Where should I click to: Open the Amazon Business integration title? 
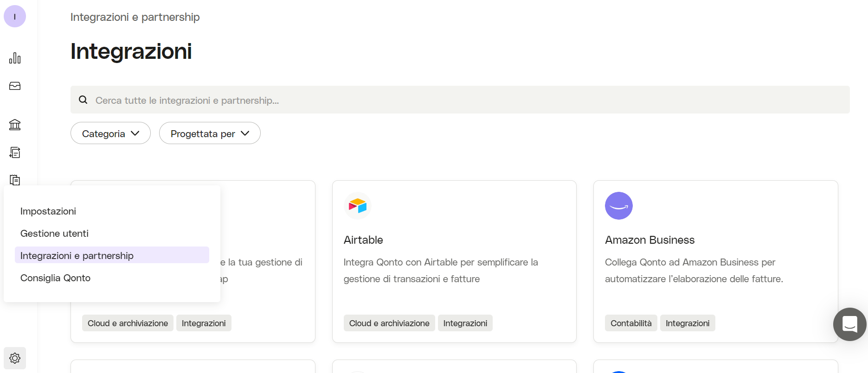pos(649,240)
